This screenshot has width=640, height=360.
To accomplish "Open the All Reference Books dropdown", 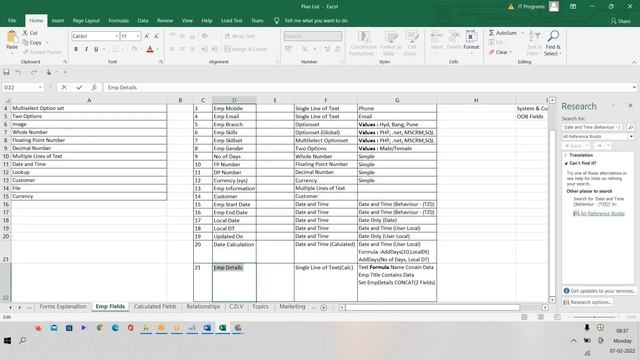I will 631,137.
